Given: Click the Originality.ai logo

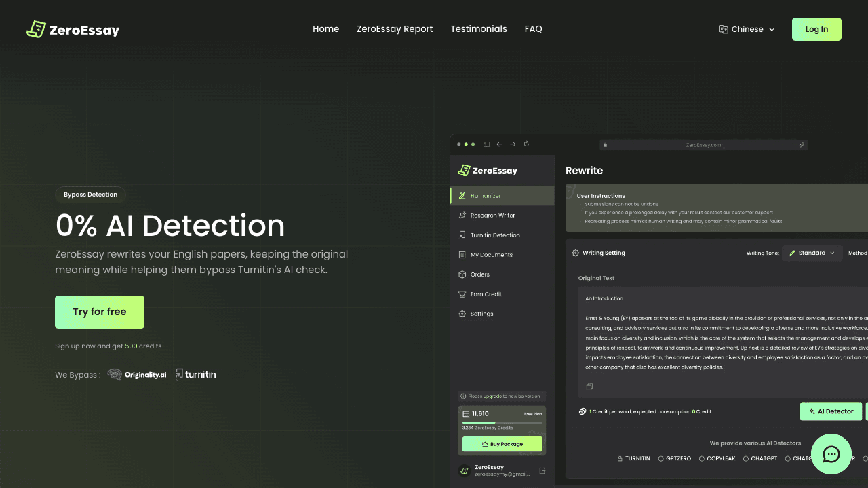Looking at the screenshot, I should tap(137, 374).
